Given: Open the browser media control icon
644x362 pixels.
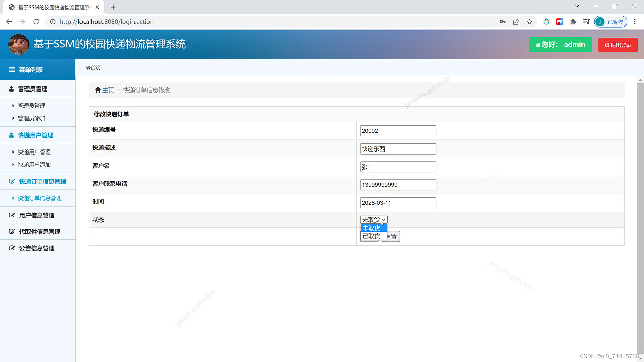Looking at the screenshot, I should click(x=586, y=22).
